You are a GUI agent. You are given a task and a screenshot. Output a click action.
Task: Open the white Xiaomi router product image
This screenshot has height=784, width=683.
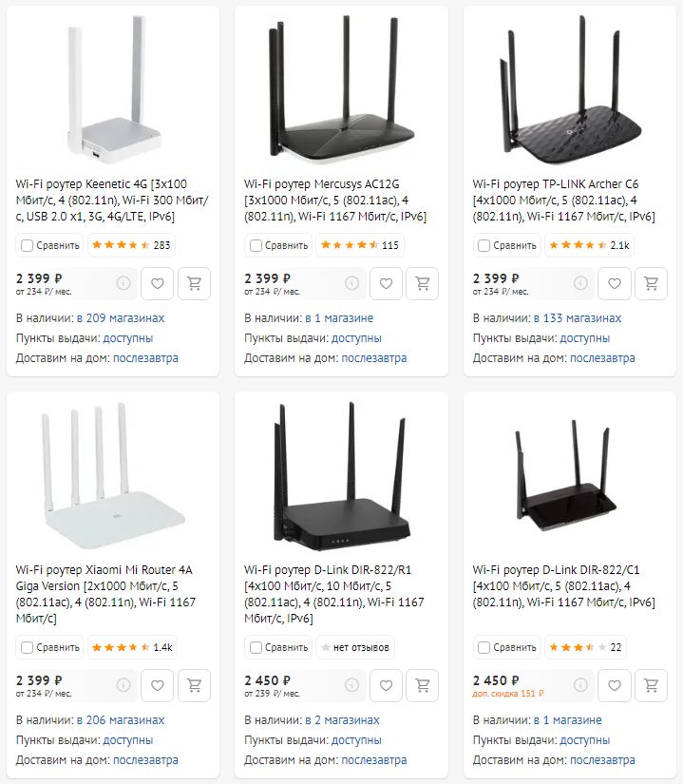(x=113, y=475)
